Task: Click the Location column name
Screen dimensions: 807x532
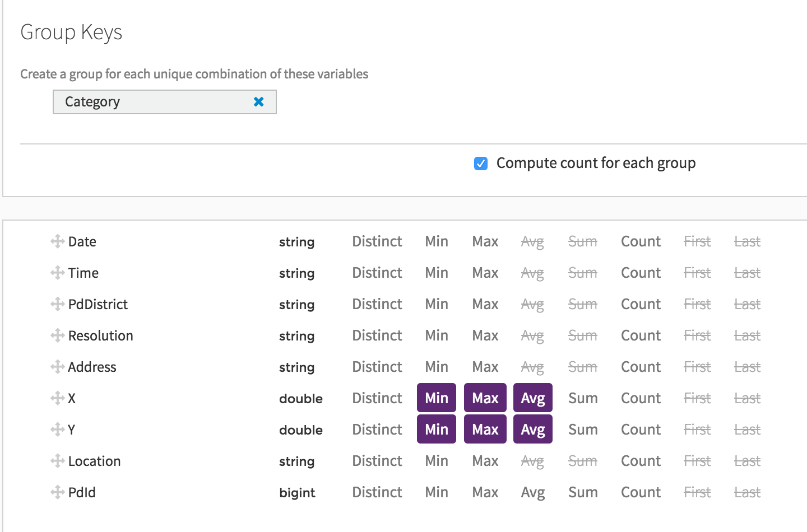Action: tap(94, 461)
